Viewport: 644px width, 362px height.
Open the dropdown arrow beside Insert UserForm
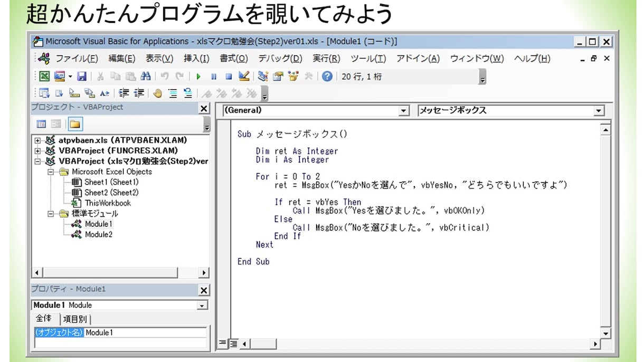click(x=70, y=77)
